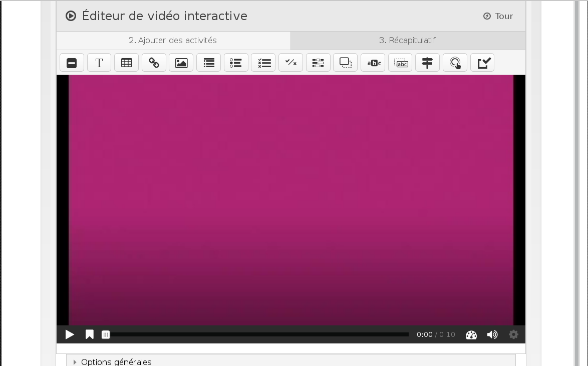This screenshot has height=366, width=588.
Task: Insert a Crossroads navigation interaction
Action: [427, 63]
